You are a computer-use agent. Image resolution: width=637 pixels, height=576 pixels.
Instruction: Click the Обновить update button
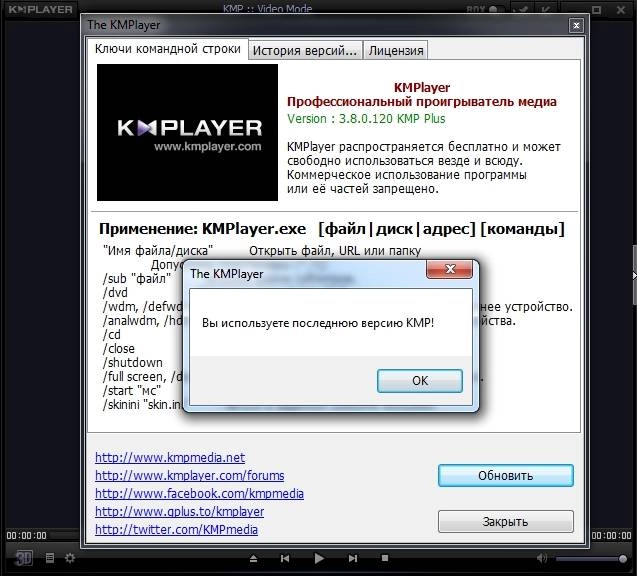pos(506,475)
